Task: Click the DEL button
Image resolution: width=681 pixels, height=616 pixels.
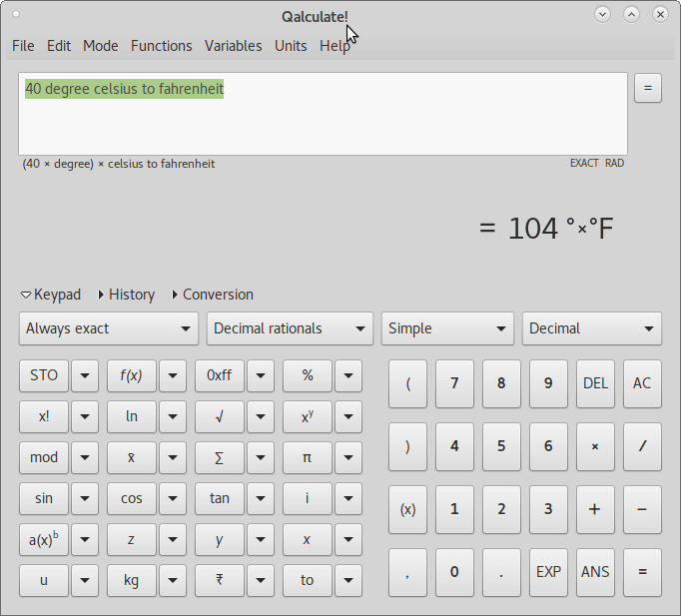Action: click(x=595, y=383)
